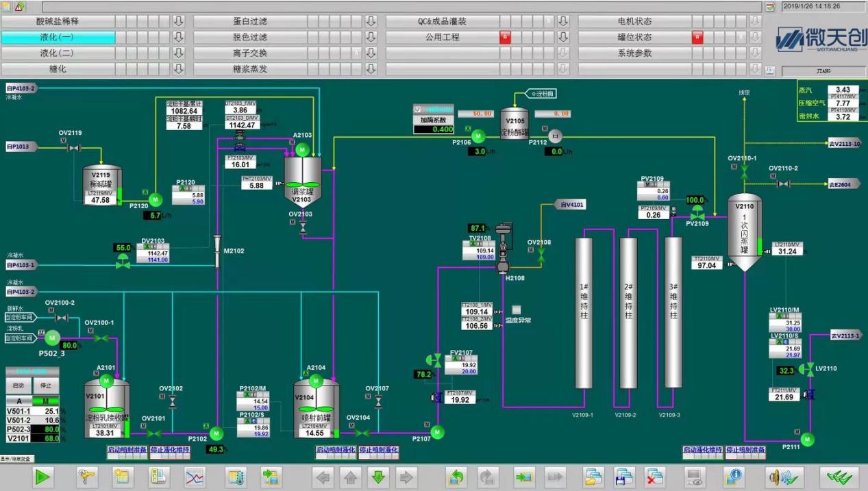The width and height of the screenshot is (868, 491).
Task: Switch mode to M in the start/stop panel
Action: 46,401
